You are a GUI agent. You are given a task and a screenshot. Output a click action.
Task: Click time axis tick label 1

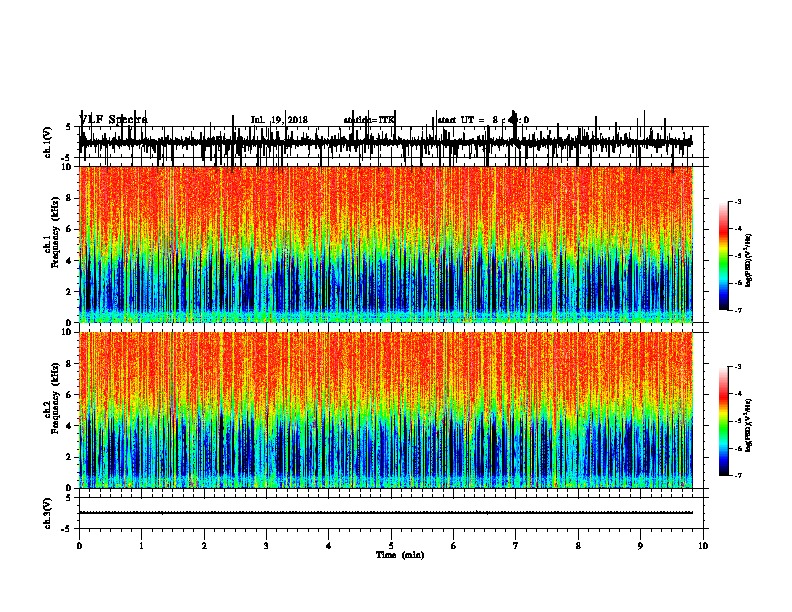pyautogui.click(x=141, y=546)
